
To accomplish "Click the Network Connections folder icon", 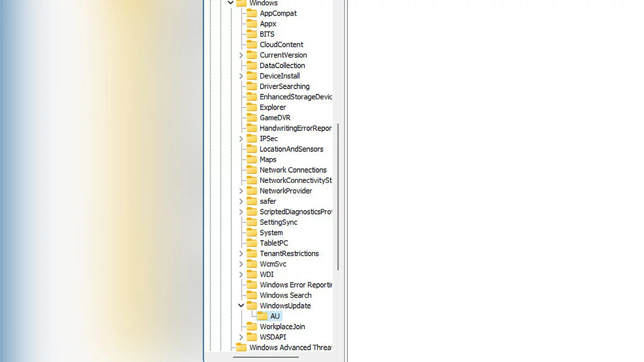I will tap(252, 170).
